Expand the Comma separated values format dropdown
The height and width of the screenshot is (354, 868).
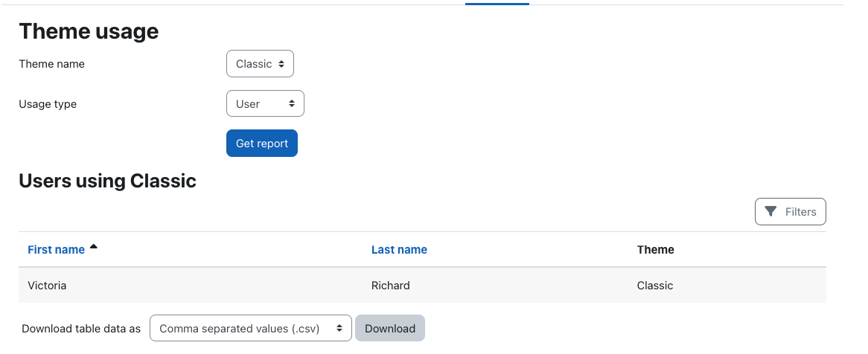tap(251, 328)
